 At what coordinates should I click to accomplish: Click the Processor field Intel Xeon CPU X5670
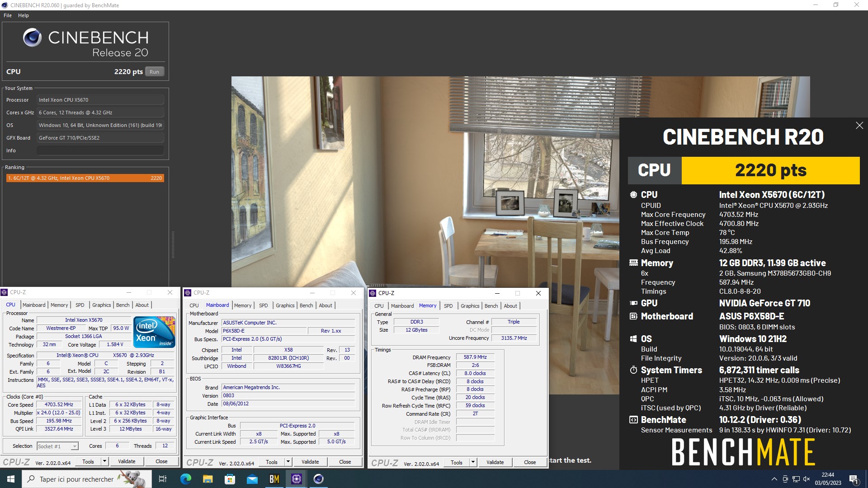(100, 100)
